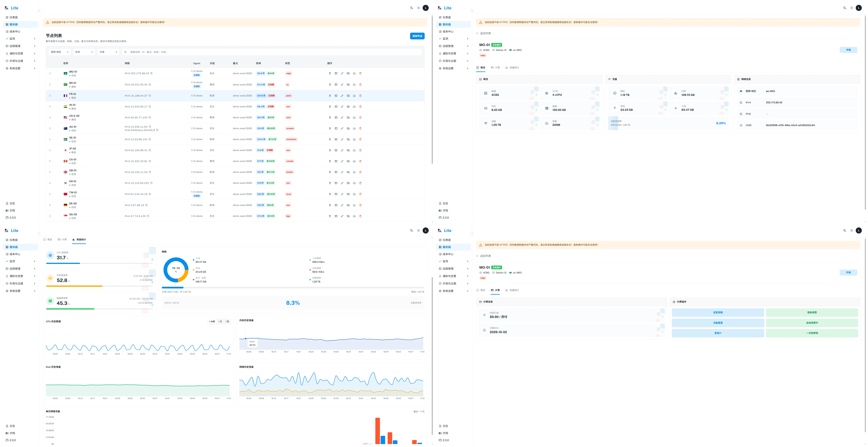Screen dimensions: 868x447
Task: Click the 添加节点 button
Action: pyautogui.click(x=417, y=36)
